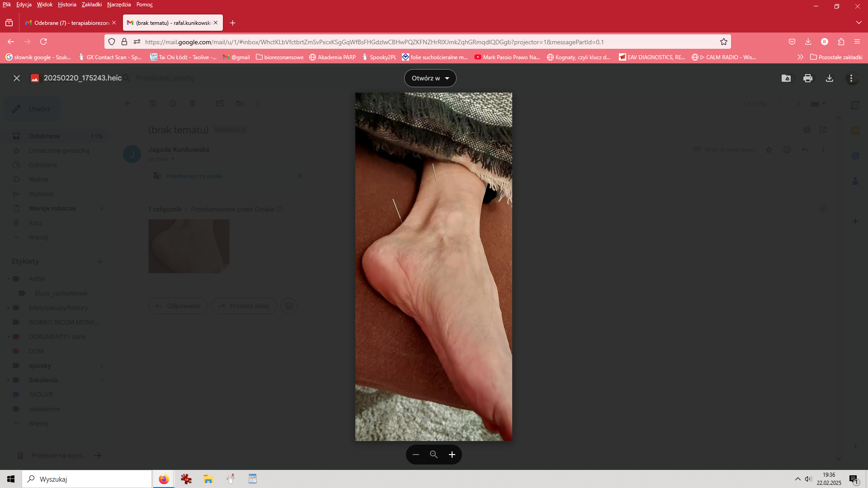Open the 'Otwórz w' dropdown

click(430, 78)
